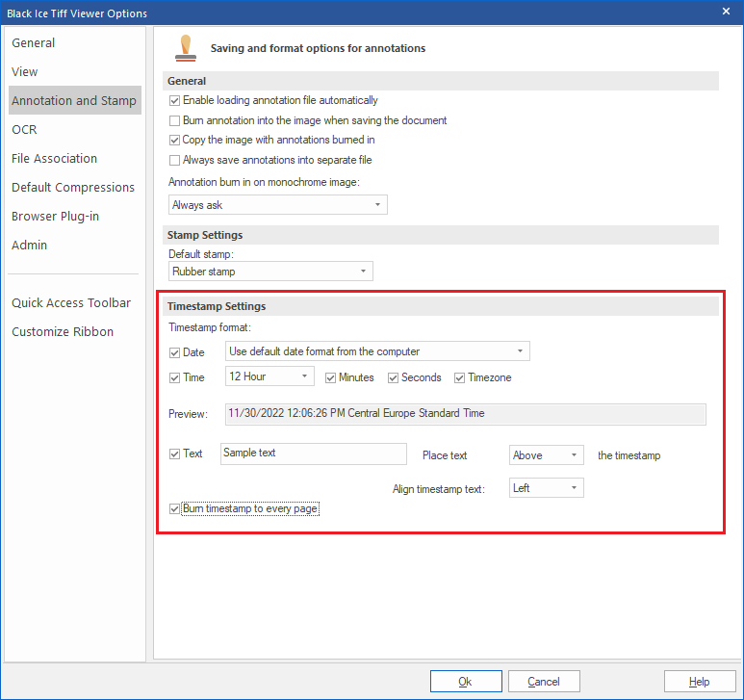Screen dimensions: 744x700
Task: Click the Cancel button
Action: coord(544,682)
